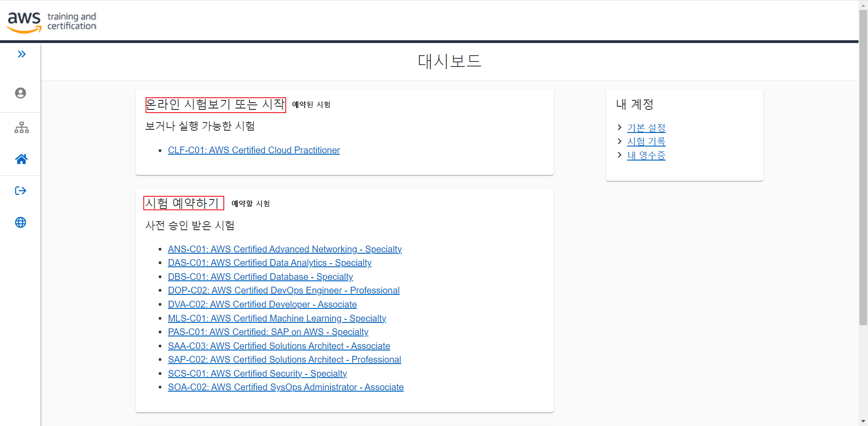Schedule SAA-C03 Solutions Architect Associate exam
Viewport: 868px width, 426px height.
tap(279, 346)
